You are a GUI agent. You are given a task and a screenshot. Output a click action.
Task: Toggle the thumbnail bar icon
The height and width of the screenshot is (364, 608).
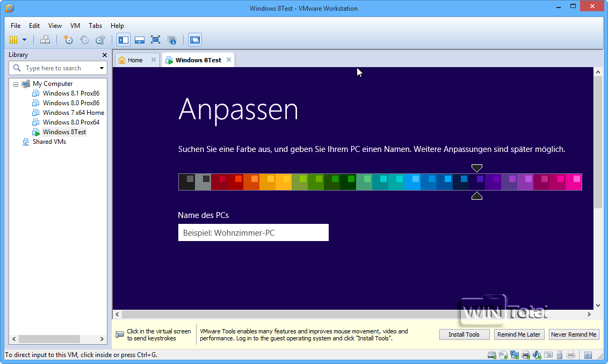click(140, 40)
